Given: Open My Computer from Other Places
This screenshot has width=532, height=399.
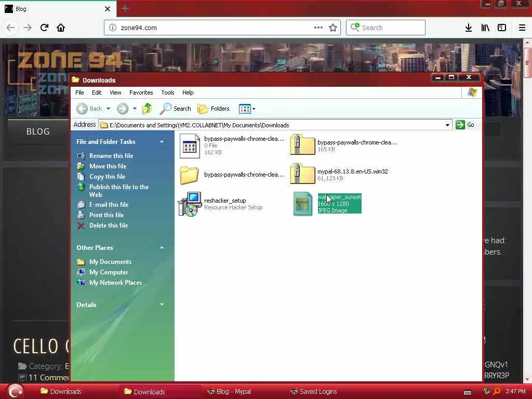Looking at the screenshot, I should [109, 272].
